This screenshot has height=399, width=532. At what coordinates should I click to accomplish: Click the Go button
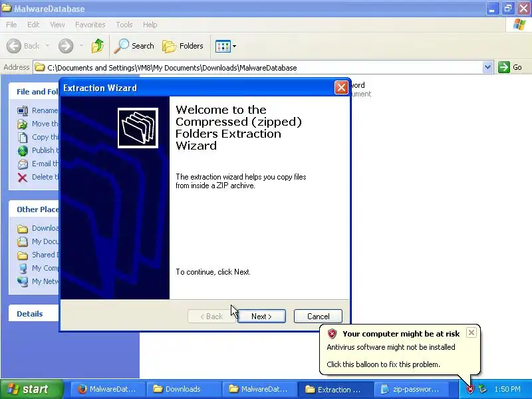click(510, 67)
